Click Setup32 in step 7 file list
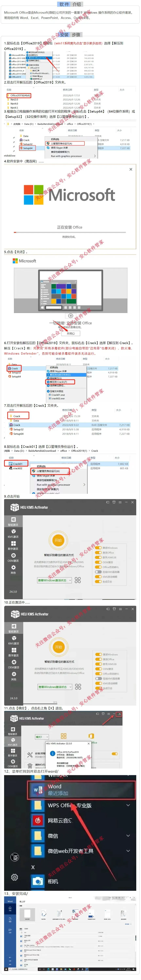 click(x=16, y=429)
